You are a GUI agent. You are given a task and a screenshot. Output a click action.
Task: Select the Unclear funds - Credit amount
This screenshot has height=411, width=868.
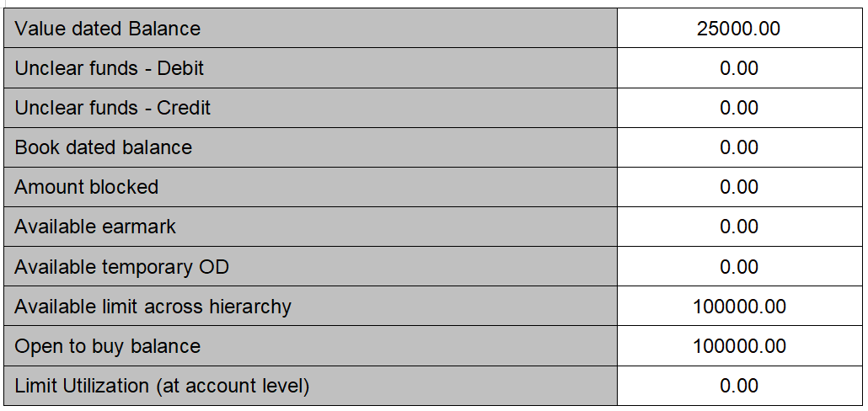point(739,108)
